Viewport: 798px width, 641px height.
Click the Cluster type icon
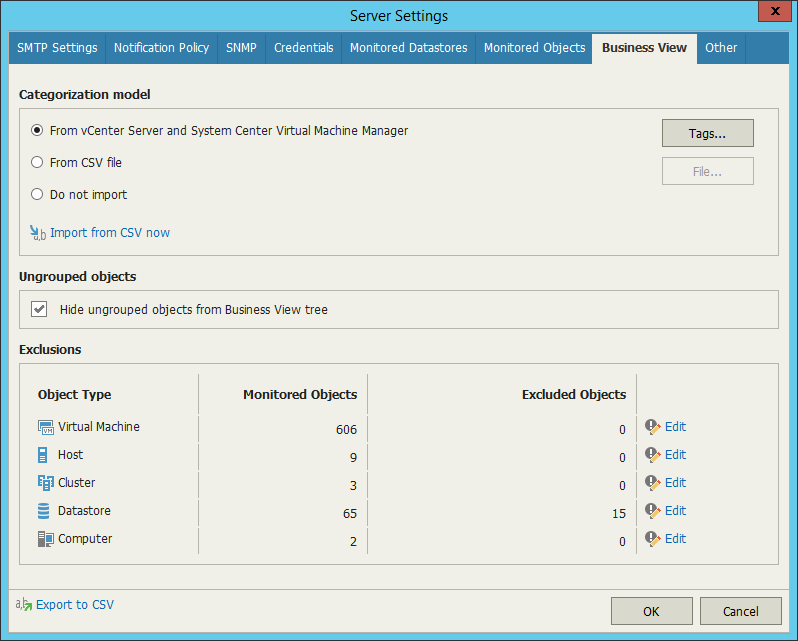click(45, 483)
